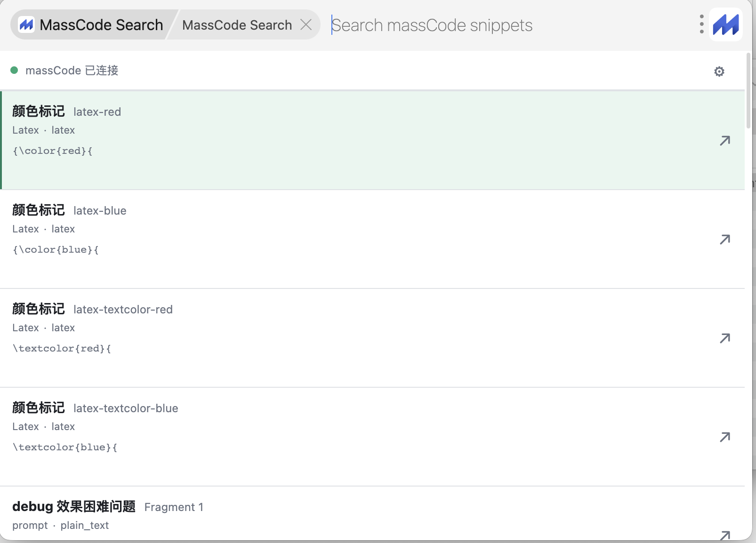Click 'Latex · latex' under latex-red
The image size is (756, 543).
[44, 130]
